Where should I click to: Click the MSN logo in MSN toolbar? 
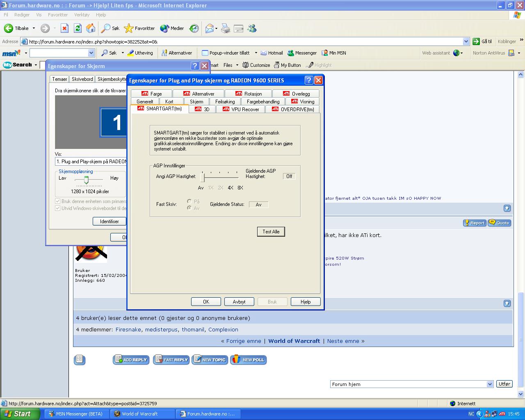click(11, 53)
